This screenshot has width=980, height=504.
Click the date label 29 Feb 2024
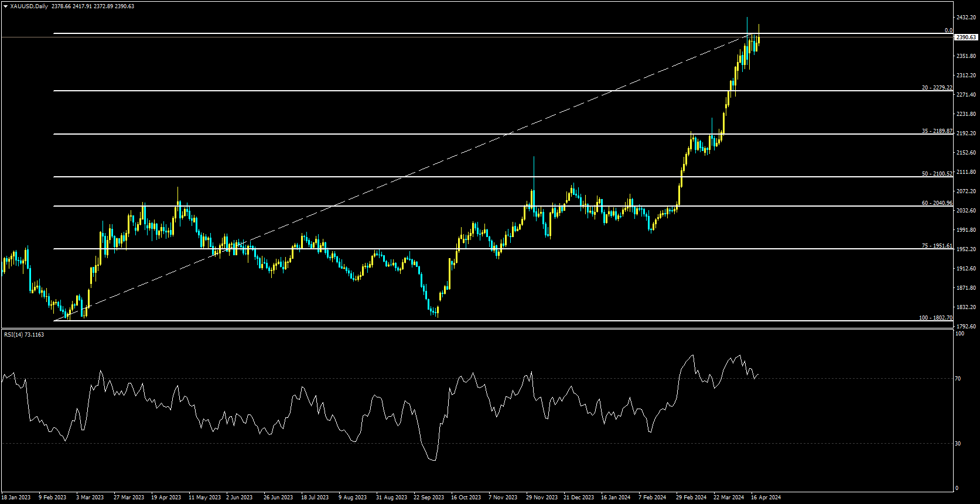point(691,498)
